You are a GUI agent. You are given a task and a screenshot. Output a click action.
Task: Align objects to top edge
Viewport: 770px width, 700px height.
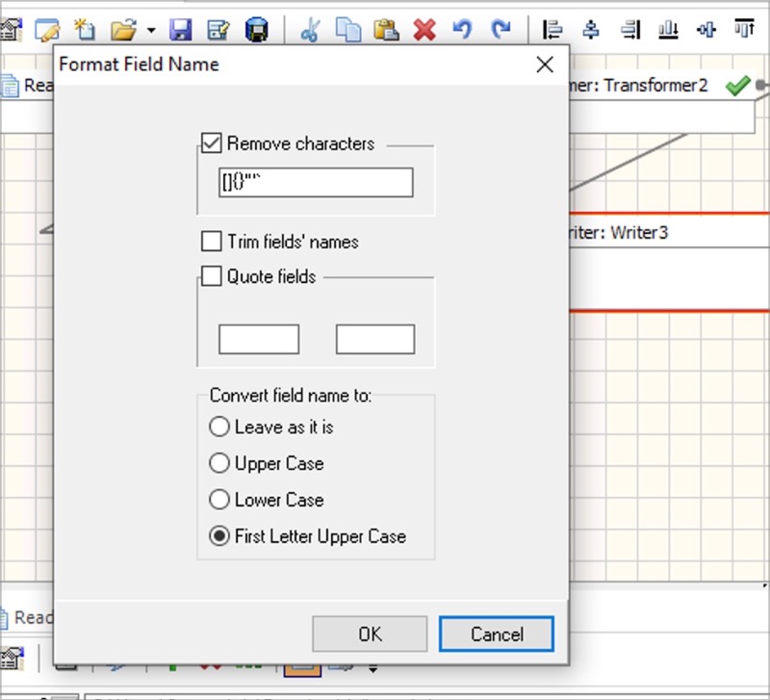(x=744, y=29)
